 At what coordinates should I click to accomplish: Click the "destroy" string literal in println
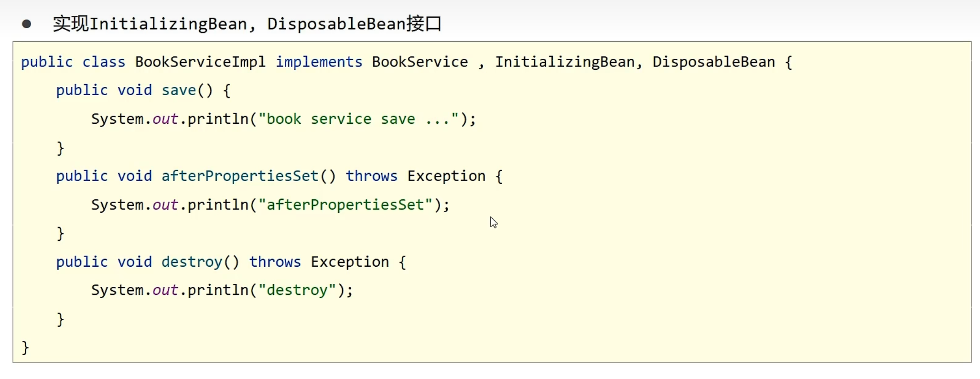[297, 290]
